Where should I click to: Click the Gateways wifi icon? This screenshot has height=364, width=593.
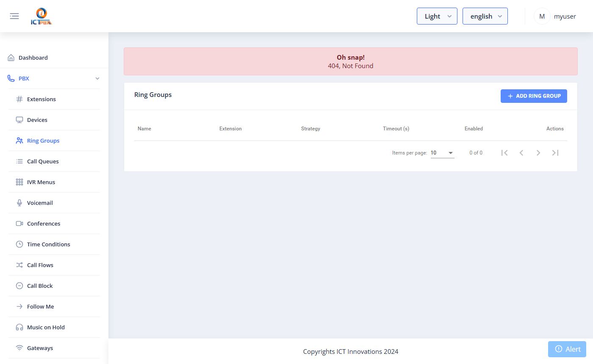pyautogui.click(x=19, y=348)
